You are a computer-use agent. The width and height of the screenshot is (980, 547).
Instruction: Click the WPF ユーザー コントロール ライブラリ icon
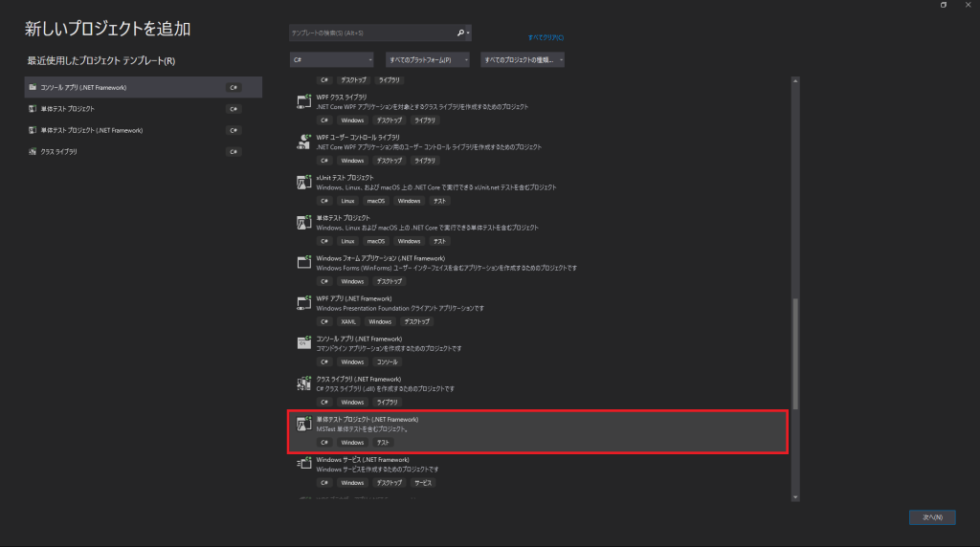[x=304, y=142]
